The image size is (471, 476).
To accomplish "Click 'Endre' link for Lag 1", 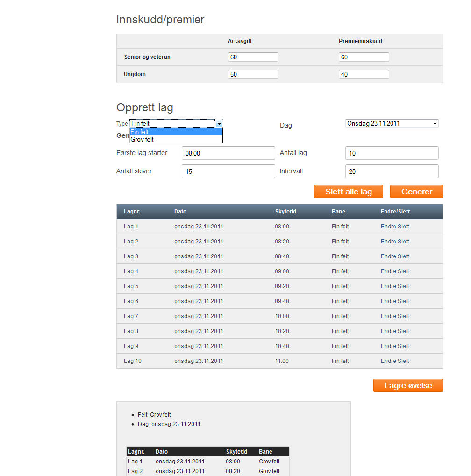I will [388, 227].
